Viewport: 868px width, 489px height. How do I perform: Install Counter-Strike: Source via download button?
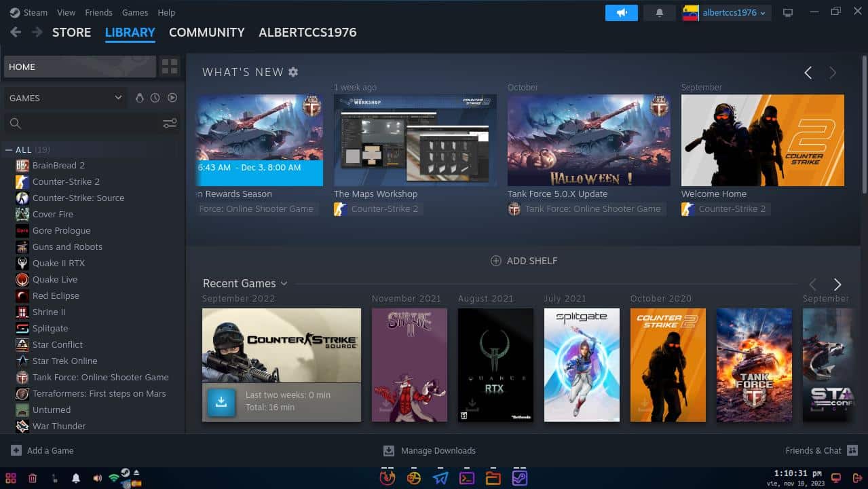point(221,402)
